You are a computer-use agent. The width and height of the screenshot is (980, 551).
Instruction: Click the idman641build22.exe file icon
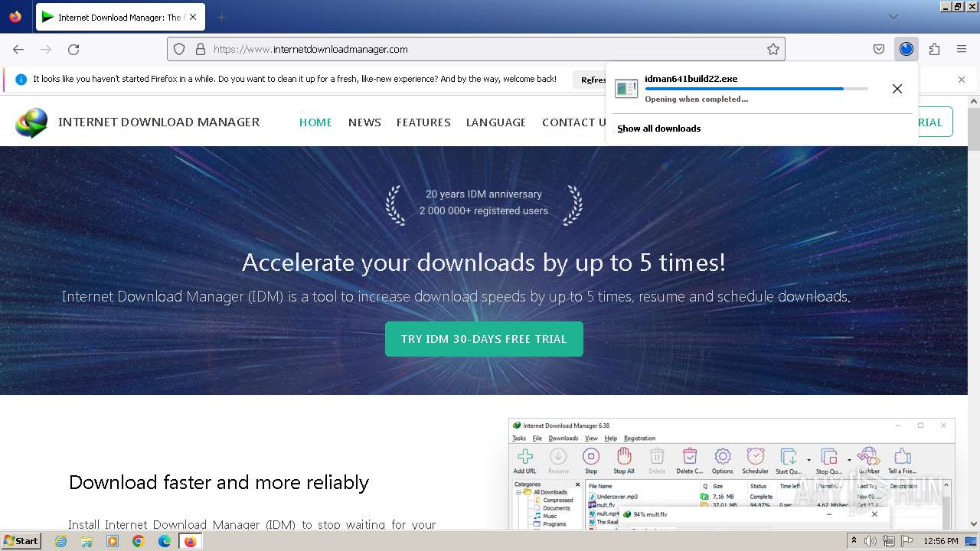click(x=626, y=89)
